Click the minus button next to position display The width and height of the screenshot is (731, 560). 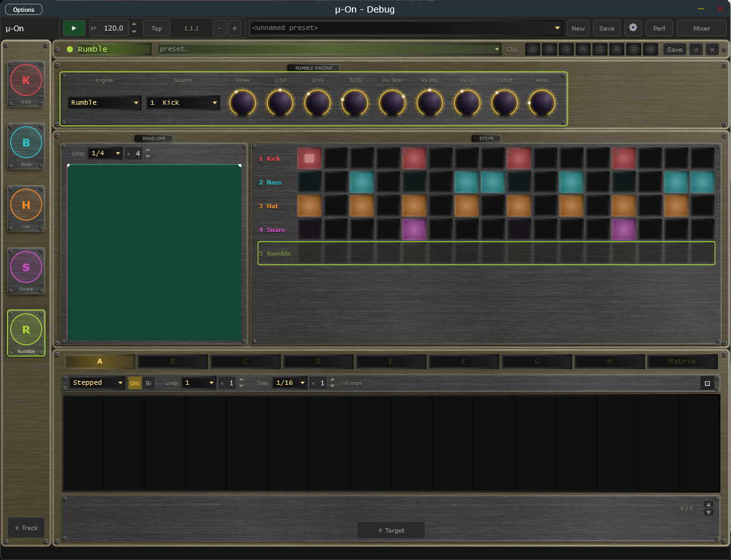(220, 28)
